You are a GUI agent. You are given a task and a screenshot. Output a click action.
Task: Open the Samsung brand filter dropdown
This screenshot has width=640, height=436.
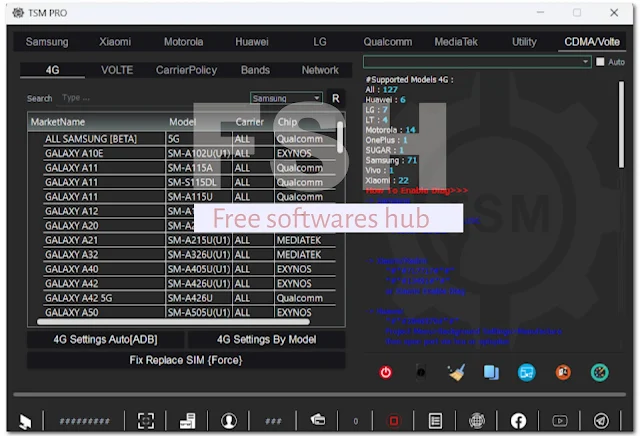[286, 98]
